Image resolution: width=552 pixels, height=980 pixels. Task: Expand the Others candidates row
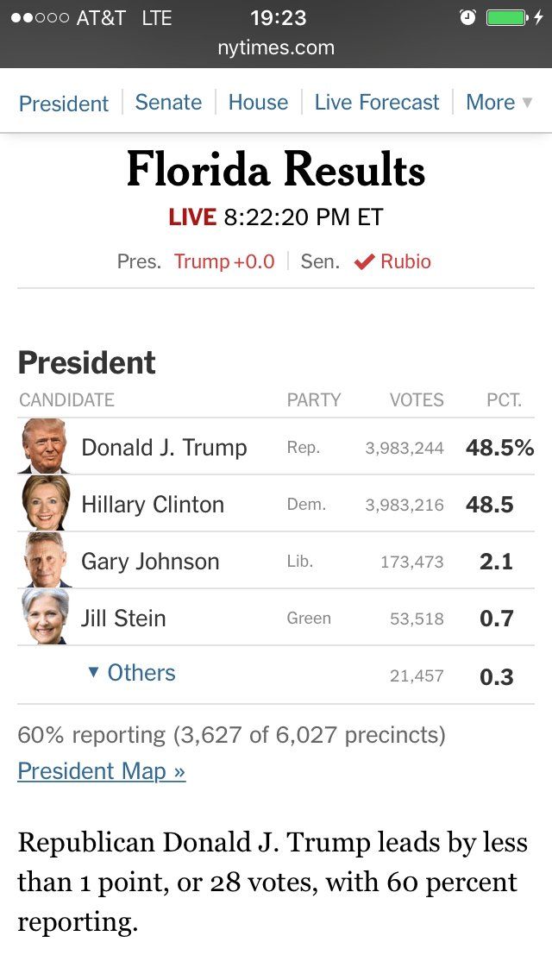coord(132,673)
